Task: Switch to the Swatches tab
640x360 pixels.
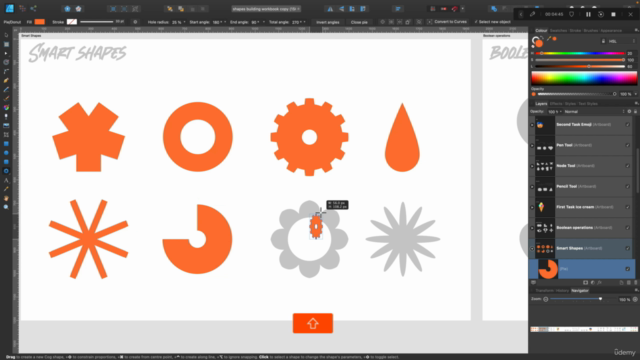Action: (558, 31)
